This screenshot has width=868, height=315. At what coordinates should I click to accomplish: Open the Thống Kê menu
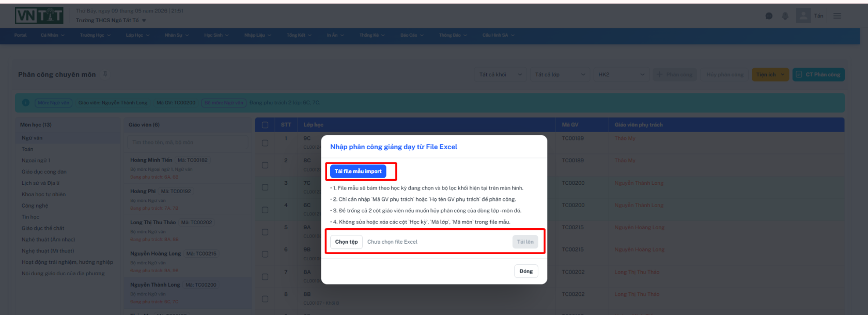(372, 35)
